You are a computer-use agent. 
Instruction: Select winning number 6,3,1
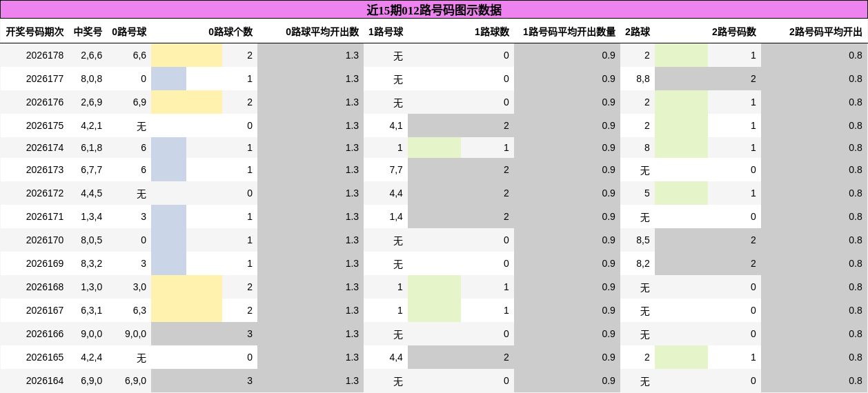tap(91, 310)
